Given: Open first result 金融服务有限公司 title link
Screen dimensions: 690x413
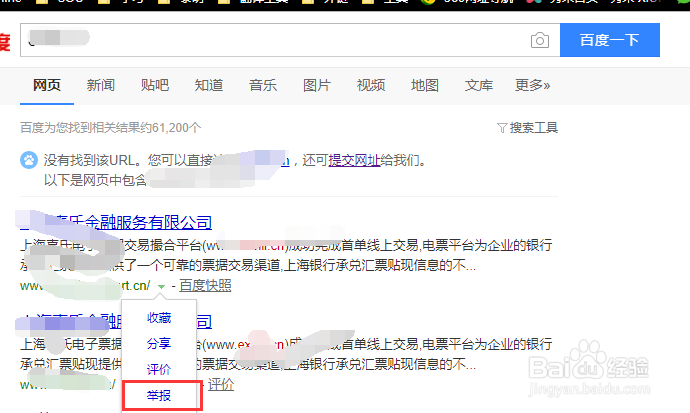Looking at the screenshot, I should tap(116, 223).
